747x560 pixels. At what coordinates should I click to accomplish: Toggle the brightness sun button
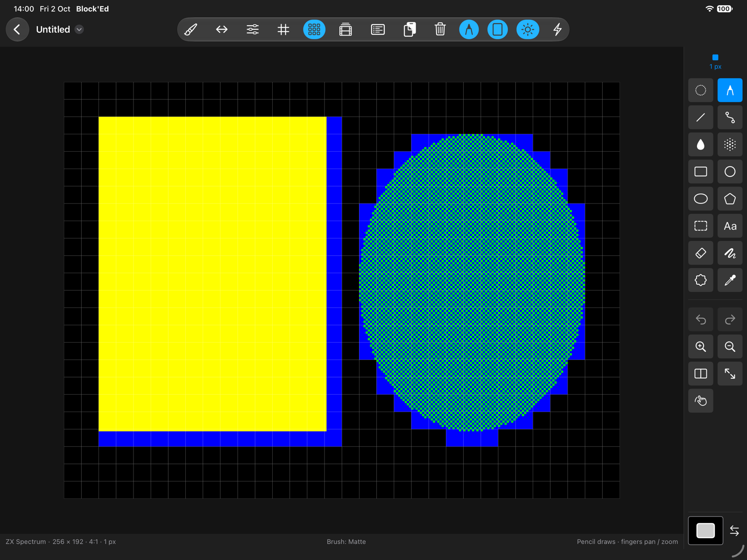(528, 29)
